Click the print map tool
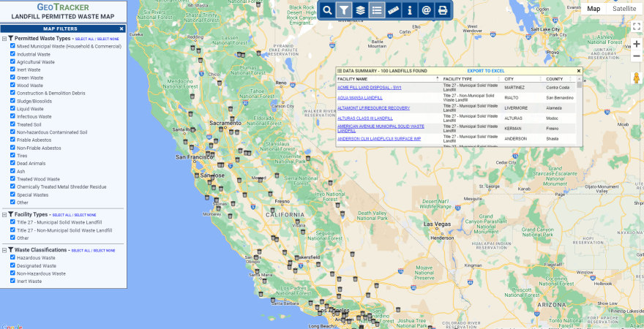Screen dimensions: 644x329 [x=443, y=10]
